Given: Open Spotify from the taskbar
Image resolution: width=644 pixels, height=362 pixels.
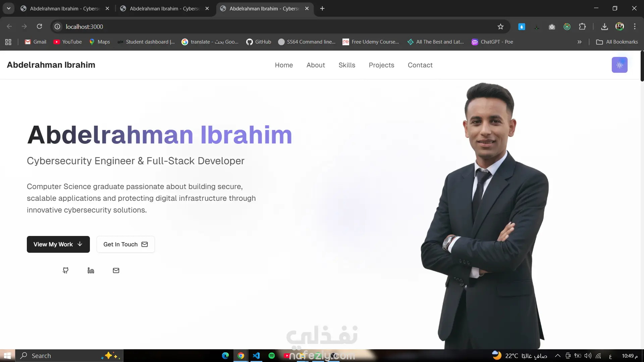Looking at the screenshot, I should pos(272,356).
